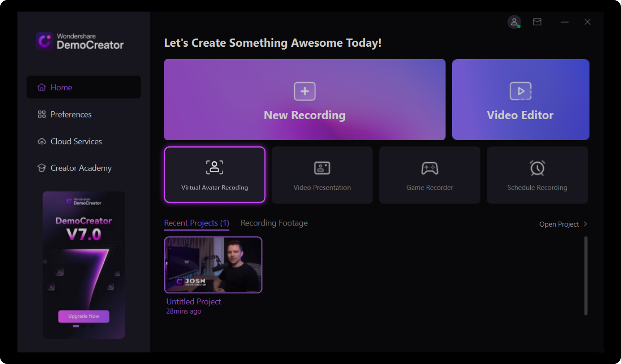Open Project from the right side link
Image resolution: width=621 pixels, height=364 pixels.
point(559,224)
